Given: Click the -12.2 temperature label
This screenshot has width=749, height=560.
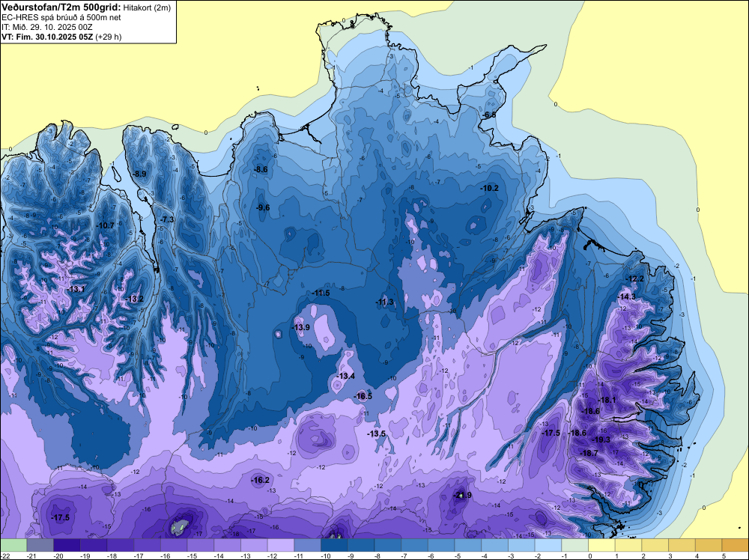Looking at the screenshot, I should (635, 279).
